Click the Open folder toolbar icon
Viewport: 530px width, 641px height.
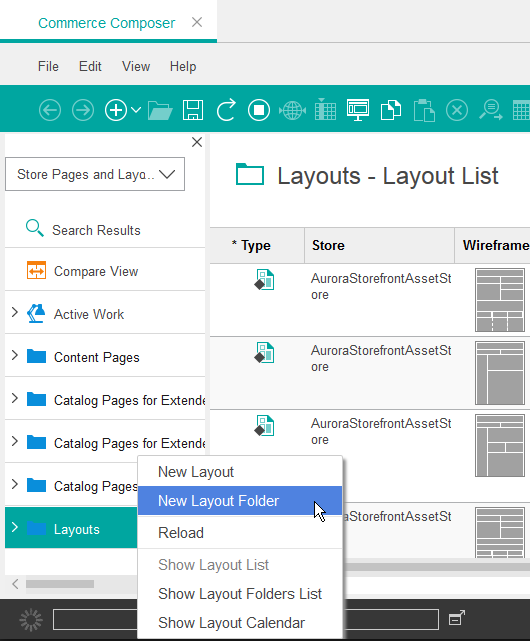point(160,110)
